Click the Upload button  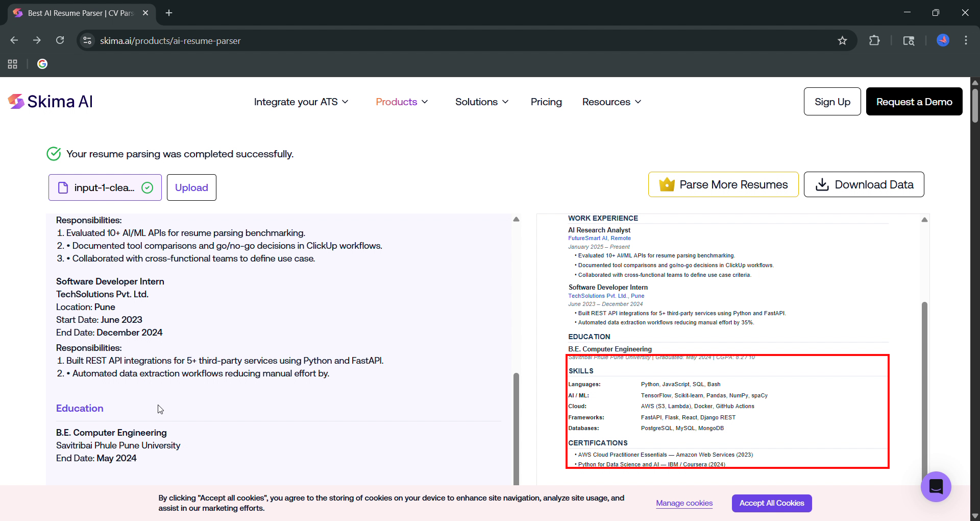click(x=191, y=187)
